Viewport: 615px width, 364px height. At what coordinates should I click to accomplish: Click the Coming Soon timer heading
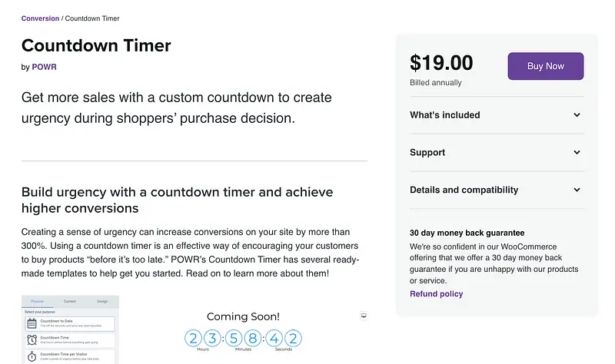[x=243, y=316]
